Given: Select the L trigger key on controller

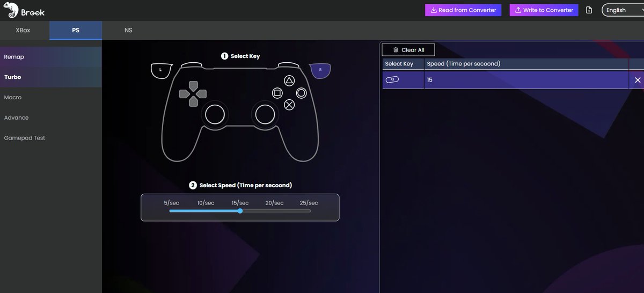Looking at the screenshot, I should [160, 70].
